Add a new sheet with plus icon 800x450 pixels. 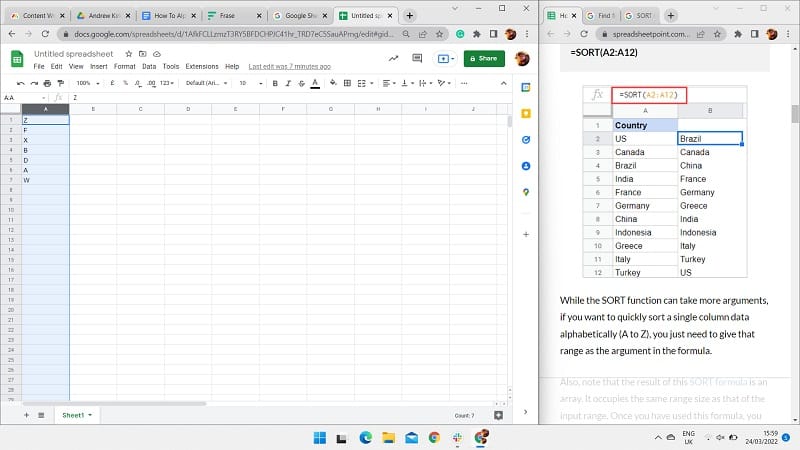[x=26, y=414]
